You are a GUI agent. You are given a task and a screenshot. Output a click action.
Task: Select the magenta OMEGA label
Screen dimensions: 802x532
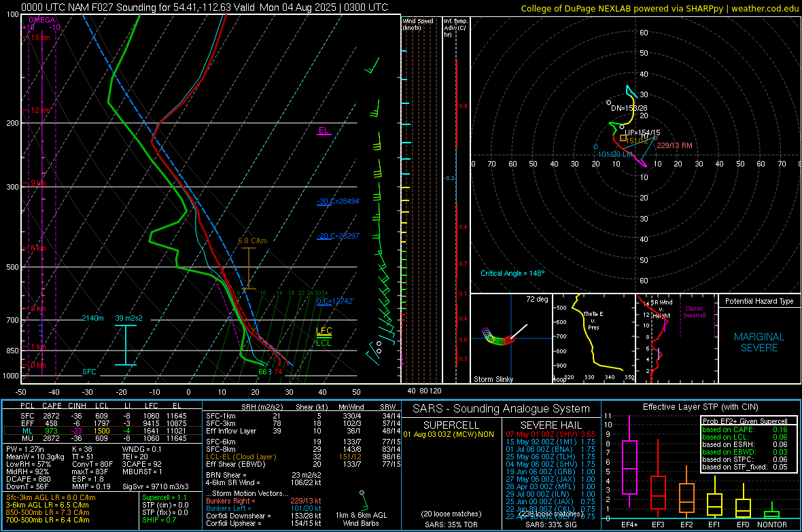point(41,20)
